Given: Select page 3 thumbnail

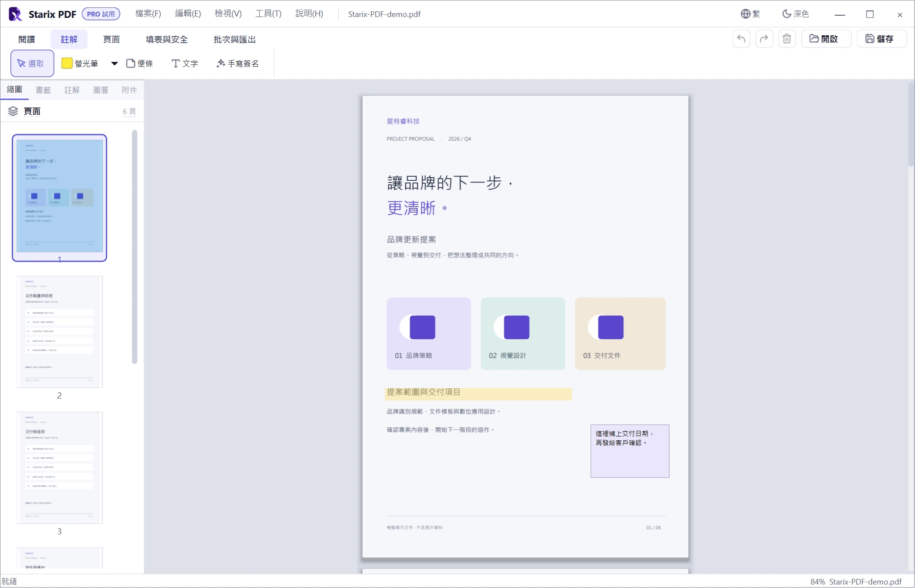Looking at the screenshot, I should point(60,468).
